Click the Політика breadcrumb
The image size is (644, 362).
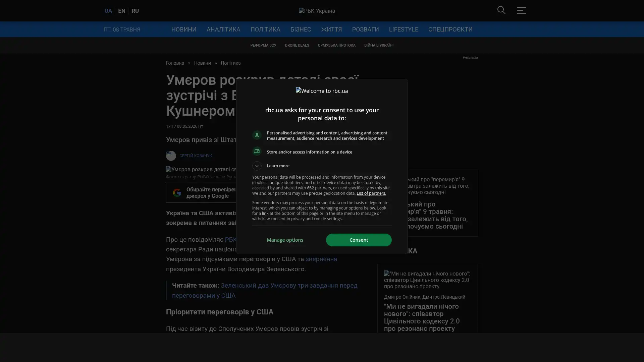tap(231, 63)
